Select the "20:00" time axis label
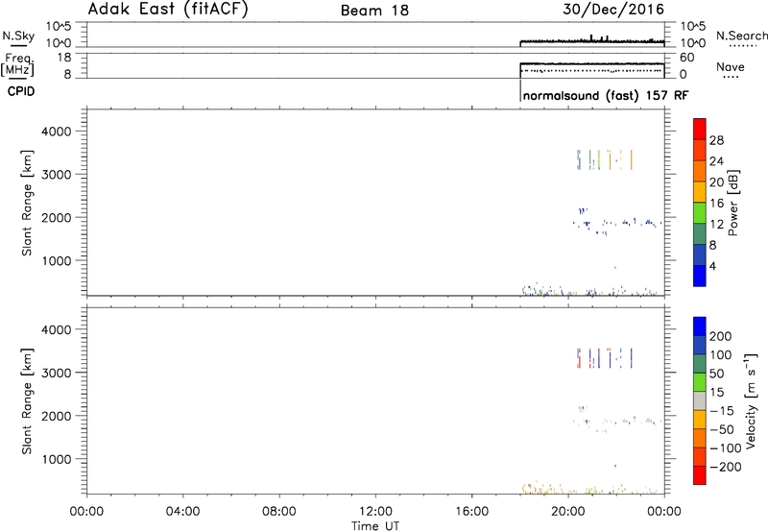The width and height of the screenshot is (768, 532). tap(567, 512)
